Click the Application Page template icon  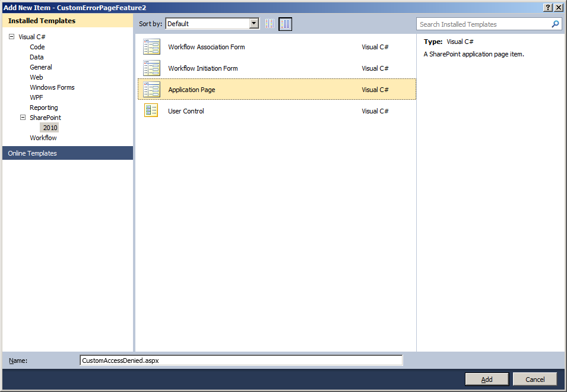[x=151, y=89]
